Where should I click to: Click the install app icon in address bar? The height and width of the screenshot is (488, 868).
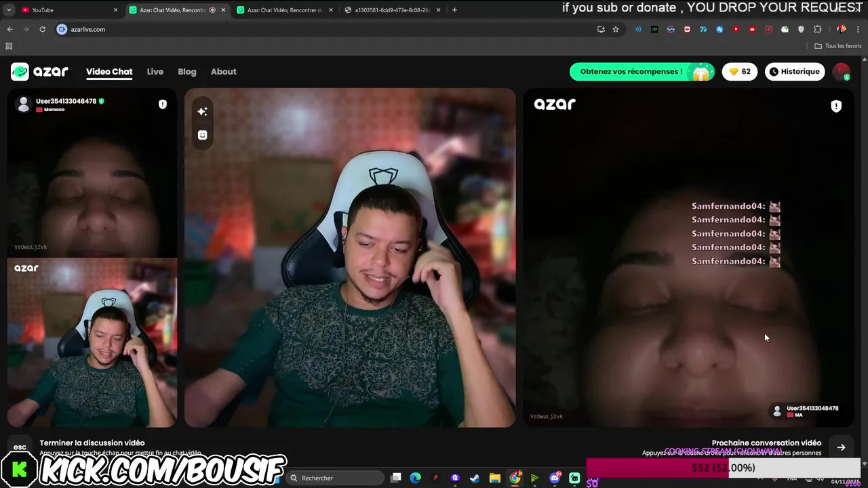coord(601,29)
